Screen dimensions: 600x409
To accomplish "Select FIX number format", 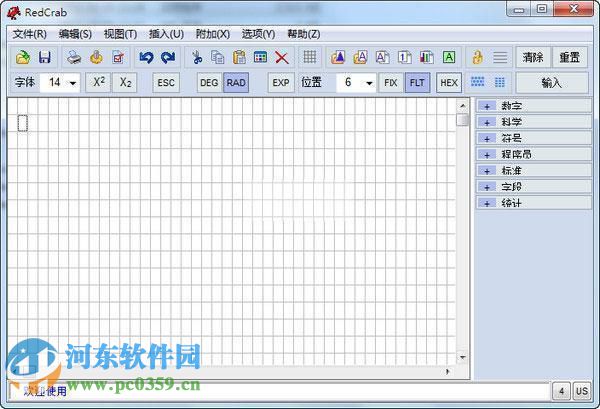I will (x=391, y=83).
